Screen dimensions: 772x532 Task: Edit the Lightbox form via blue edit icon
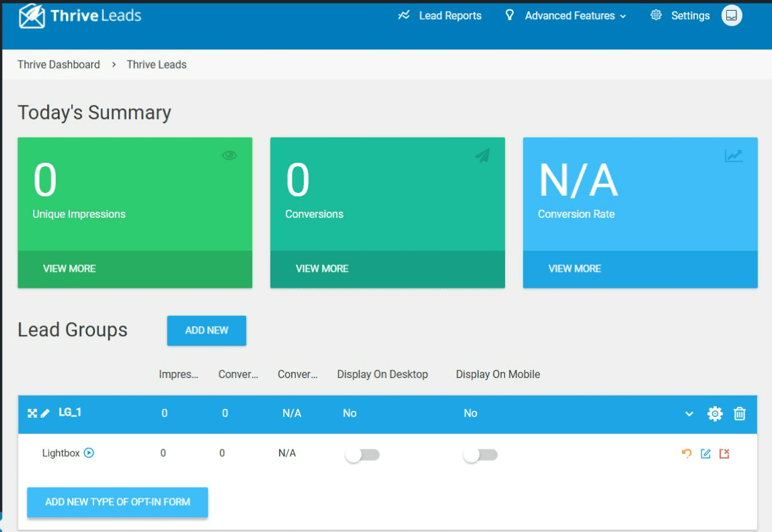pos(705,453)
